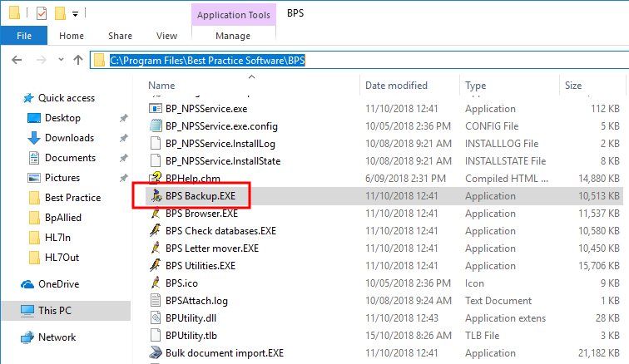Switch to the View ribbon tab
This screenshot has height=364, width=629.
[x=166, y=36]
